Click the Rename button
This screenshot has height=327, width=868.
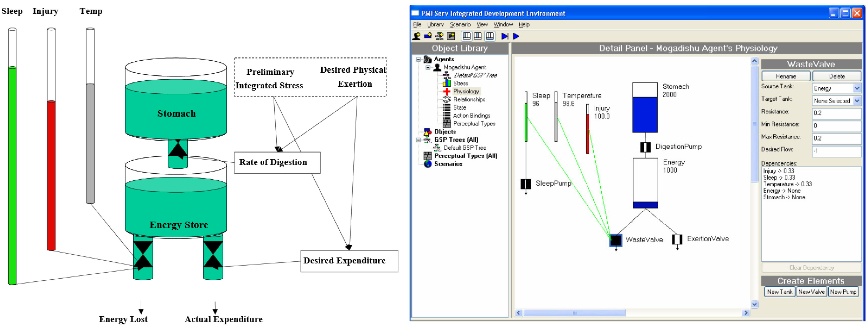[x=786, y=76]
